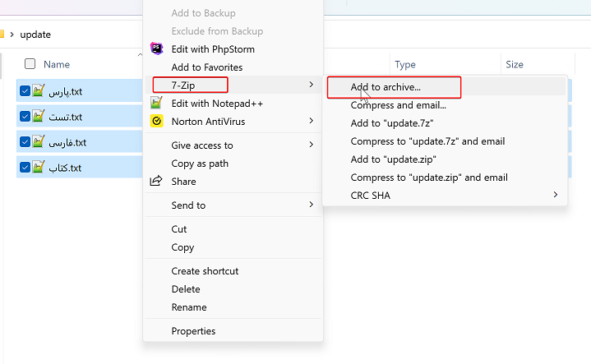Click the file icon of فارسی.txt
This screenshot has height=364, width=591.
38,141
